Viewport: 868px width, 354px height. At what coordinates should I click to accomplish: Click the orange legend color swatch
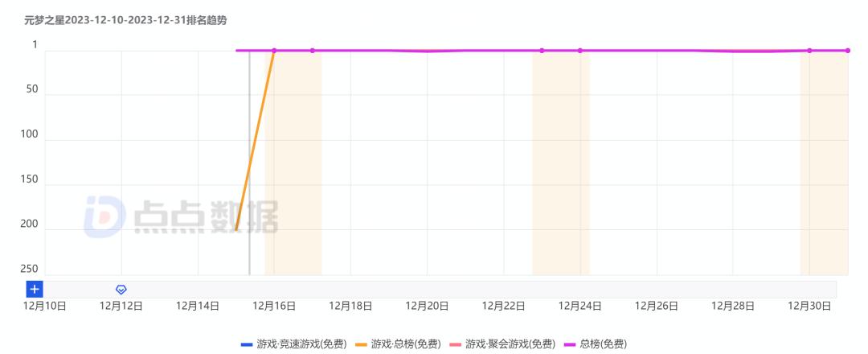(x=361, y=344)
